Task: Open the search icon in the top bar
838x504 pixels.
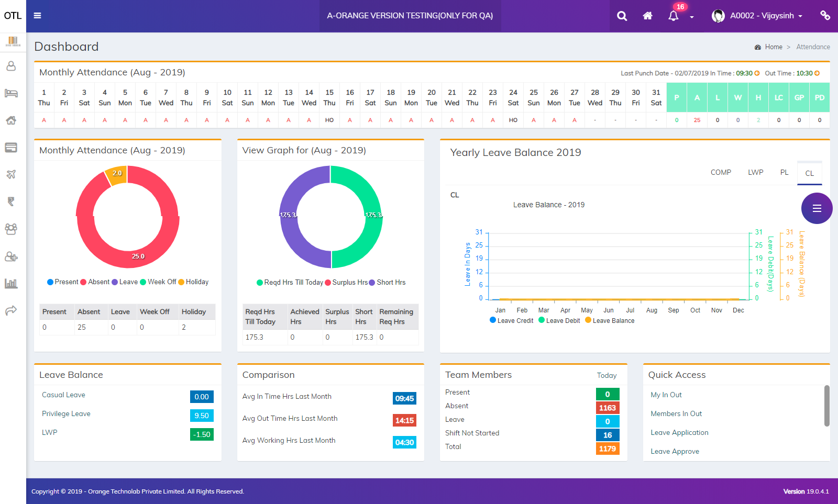Action: (x=621, y=16)
